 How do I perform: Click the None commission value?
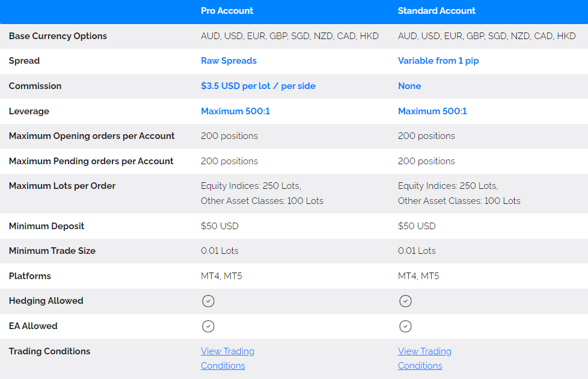click(x=409, y=86)
